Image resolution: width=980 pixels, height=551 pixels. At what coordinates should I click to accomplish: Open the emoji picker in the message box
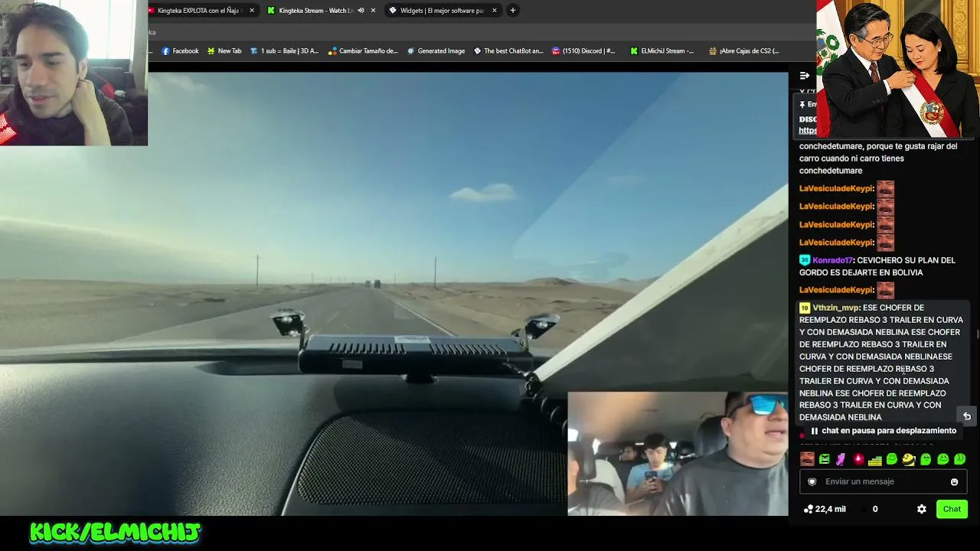click(x=954, y=482)
